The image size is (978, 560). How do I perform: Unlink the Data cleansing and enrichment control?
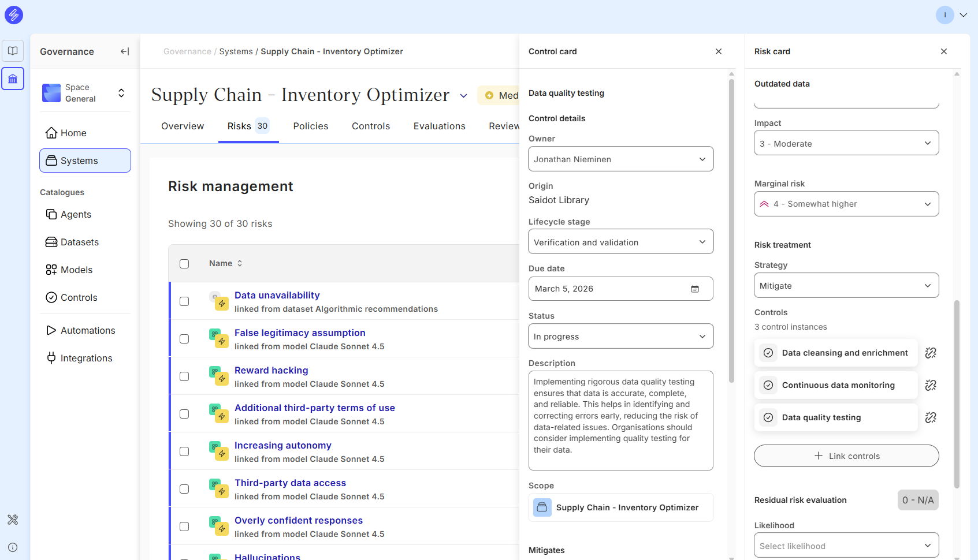[x=930, y=353]
